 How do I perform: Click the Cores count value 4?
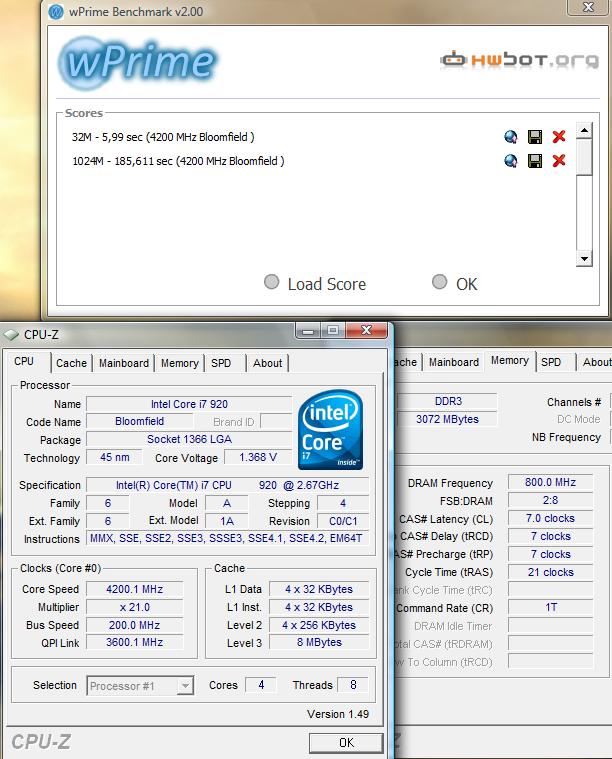click(x=261, y=685)
